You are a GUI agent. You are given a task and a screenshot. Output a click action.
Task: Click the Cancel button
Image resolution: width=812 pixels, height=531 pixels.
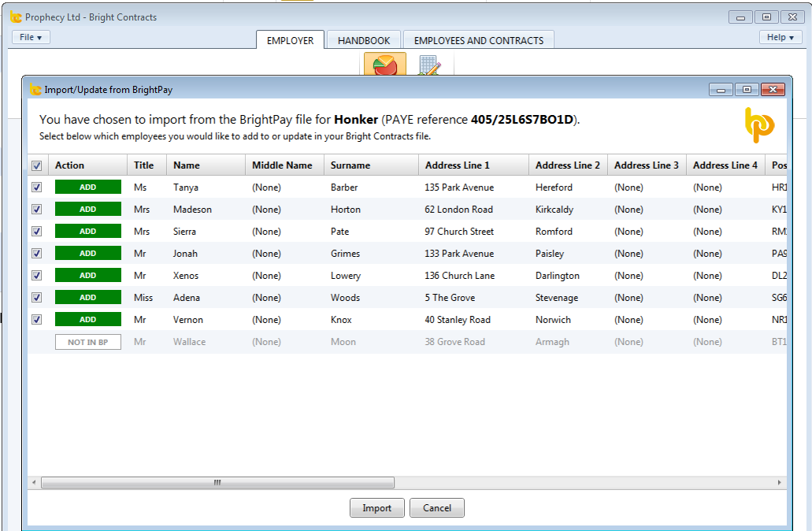[x=436, y=507]
